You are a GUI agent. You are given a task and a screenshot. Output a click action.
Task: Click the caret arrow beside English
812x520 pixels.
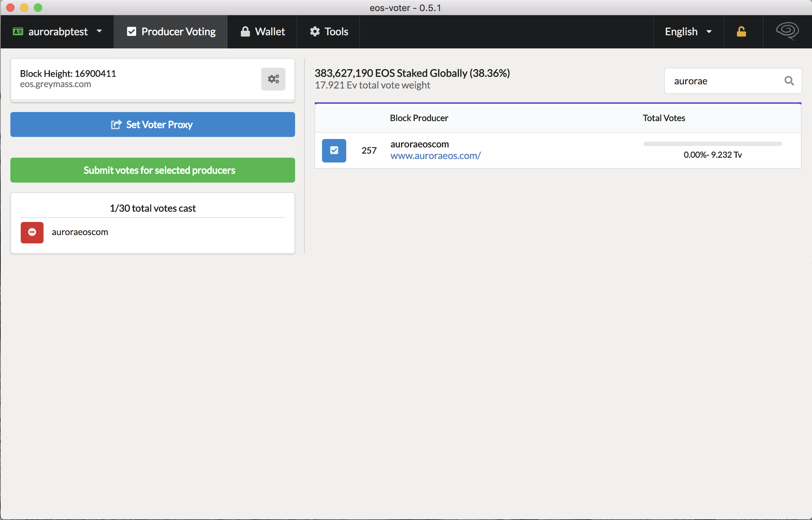[709, 31]
